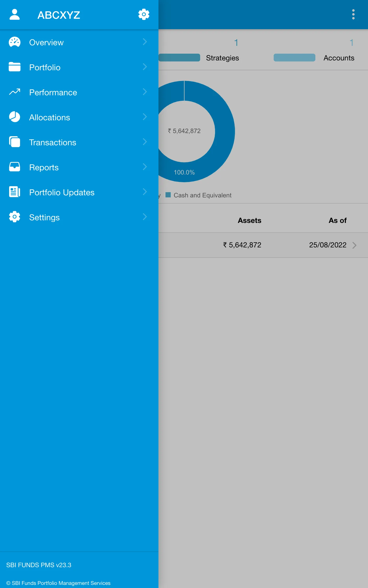The height and width of the screenshot is (588, 368).
Task: Expand the Transactions chevron arrow
Action: click(x=145, y=142)
